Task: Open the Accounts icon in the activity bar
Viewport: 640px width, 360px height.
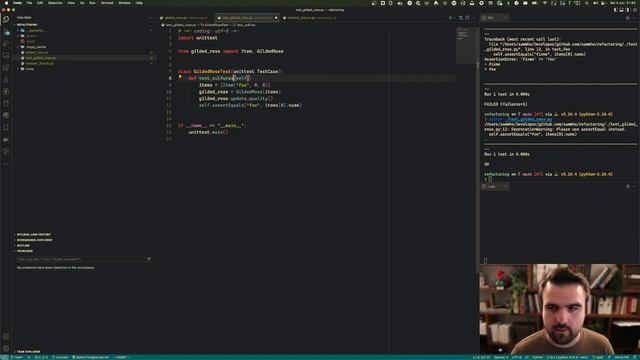Action: [6, 337]
